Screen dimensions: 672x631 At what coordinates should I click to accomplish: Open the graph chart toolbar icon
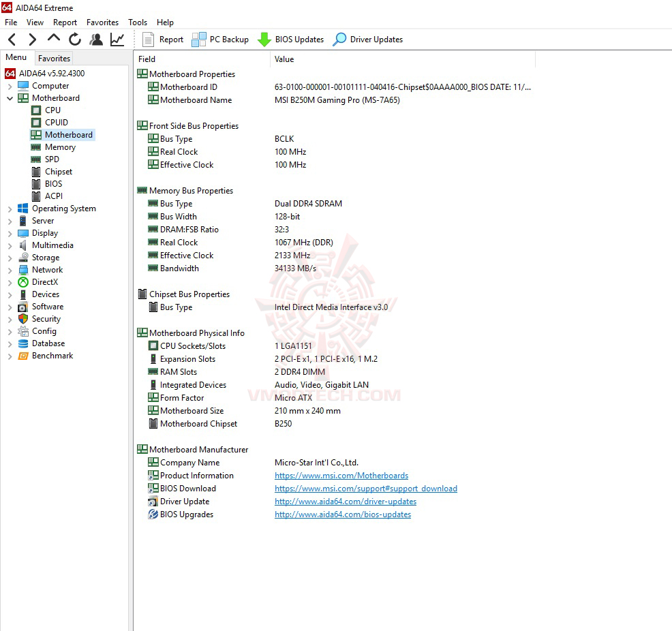117,40
